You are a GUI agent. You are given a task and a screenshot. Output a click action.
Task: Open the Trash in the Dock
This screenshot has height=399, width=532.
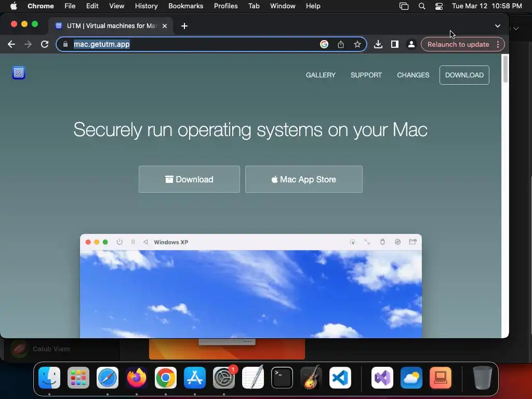click(x=482, y=378)
